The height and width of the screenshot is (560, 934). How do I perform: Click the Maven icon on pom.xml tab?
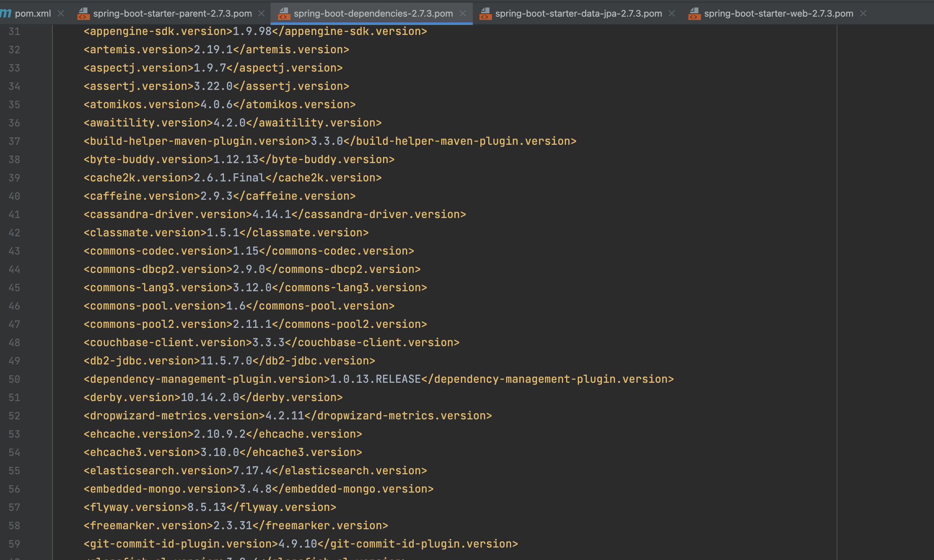tap(6, 13)
